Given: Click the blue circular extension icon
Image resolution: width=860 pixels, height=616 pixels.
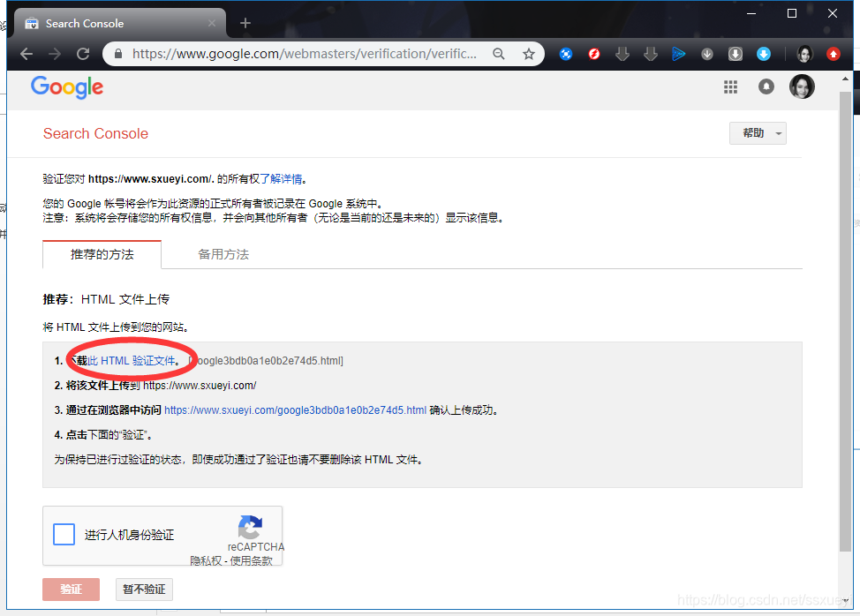Looking at the screenshot, I should 566,54.
